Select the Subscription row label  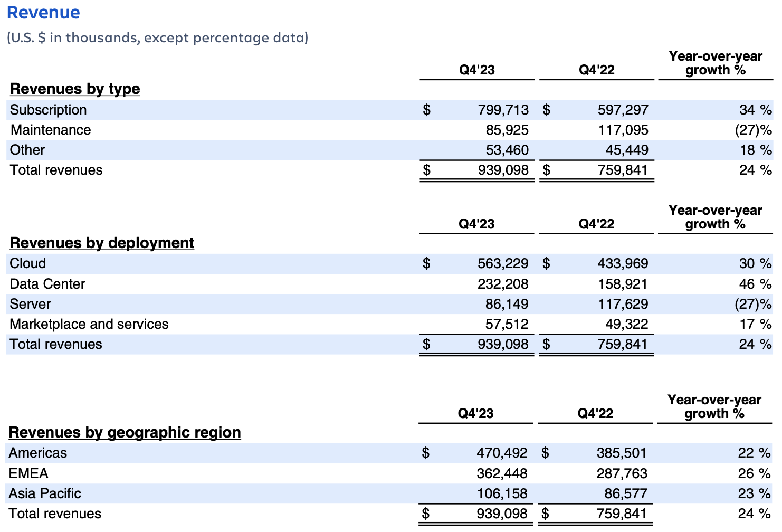[x=48, y=110]
